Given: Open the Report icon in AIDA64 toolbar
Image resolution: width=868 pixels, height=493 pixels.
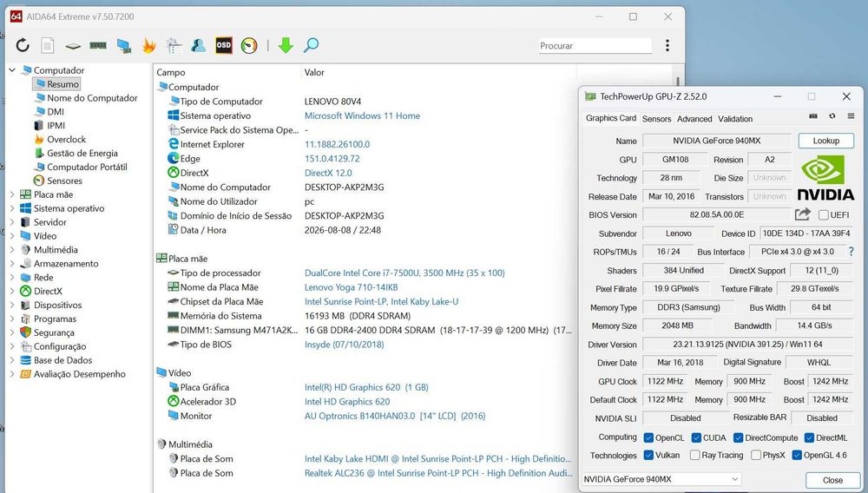Looking at the screenshot, I should coord(48,45).
